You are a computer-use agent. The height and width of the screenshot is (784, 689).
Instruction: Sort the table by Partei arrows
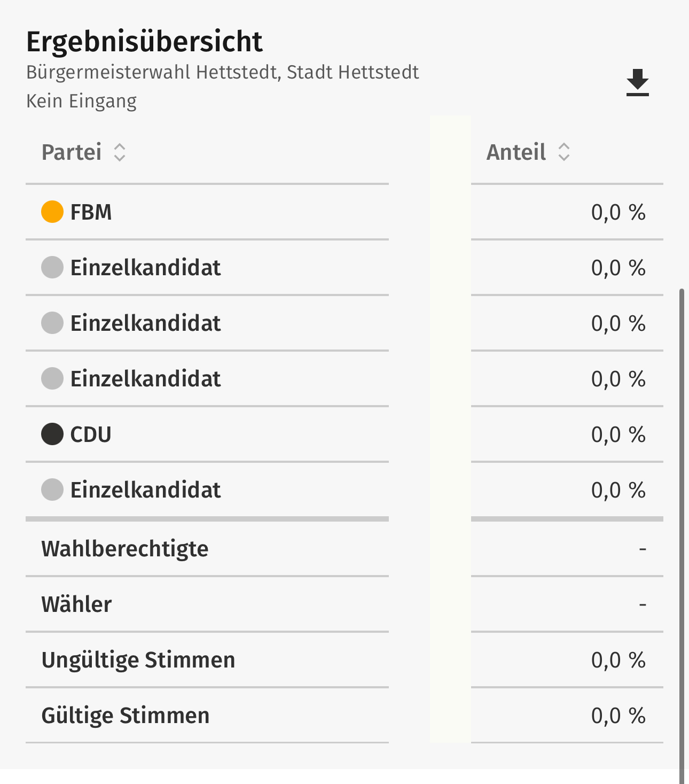(120, 152)
